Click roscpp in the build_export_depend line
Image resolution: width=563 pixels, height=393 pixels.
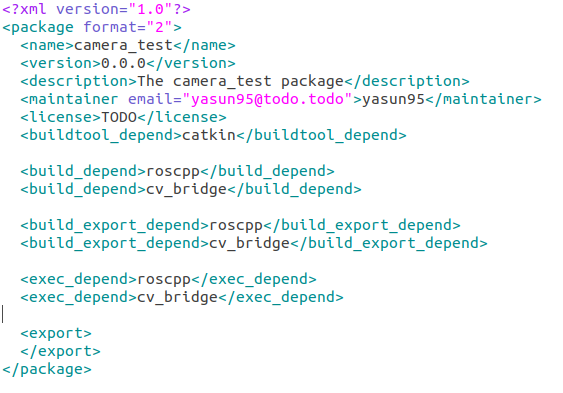pos(236,225)
